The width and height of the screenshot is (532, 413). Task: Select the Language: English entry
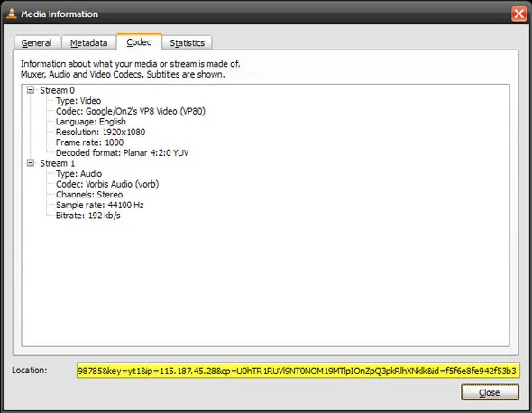point(91,122)
